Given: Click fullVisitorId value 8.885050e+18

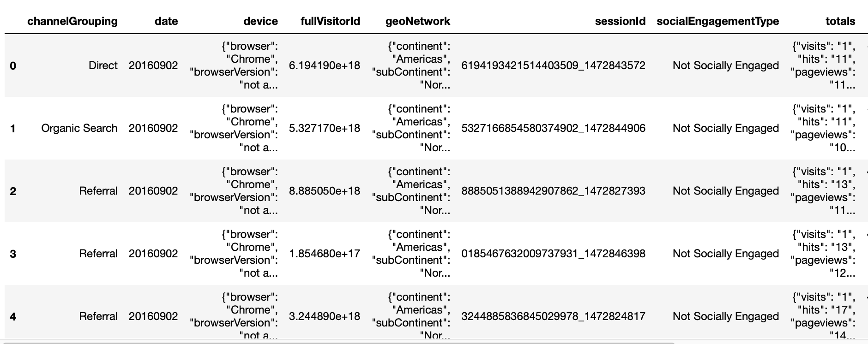Looking at the screenshot, I should pos(325,191).
